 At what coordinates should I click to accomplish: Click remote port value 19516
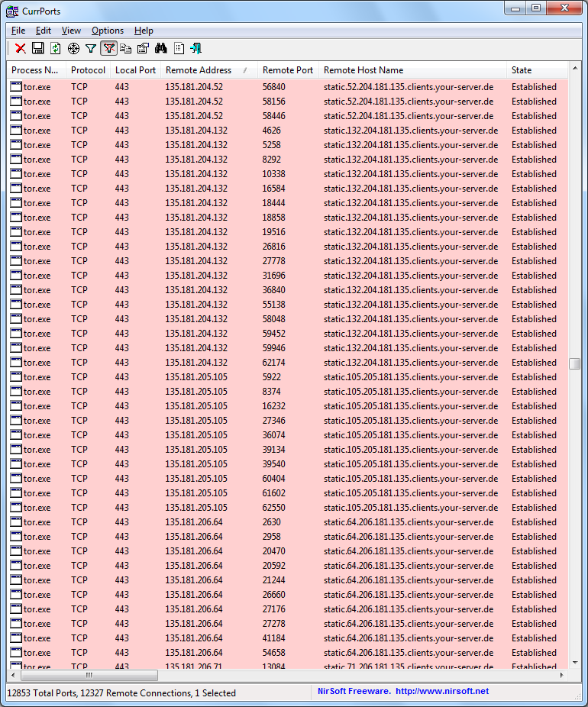(273, 232)
